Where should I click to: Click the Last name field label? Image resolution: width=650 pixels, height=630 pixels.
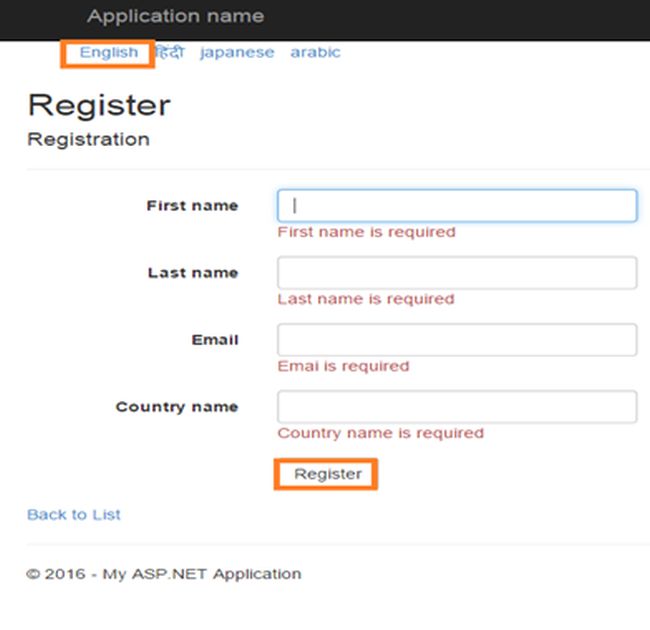[193, 273]
